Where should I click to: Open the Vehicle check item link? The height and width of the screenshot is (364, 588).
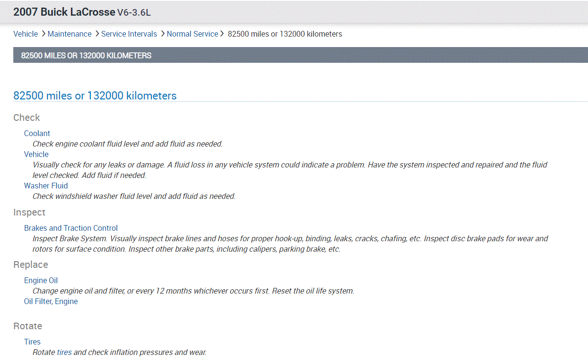pyautogui.click(x=36, y=154)
